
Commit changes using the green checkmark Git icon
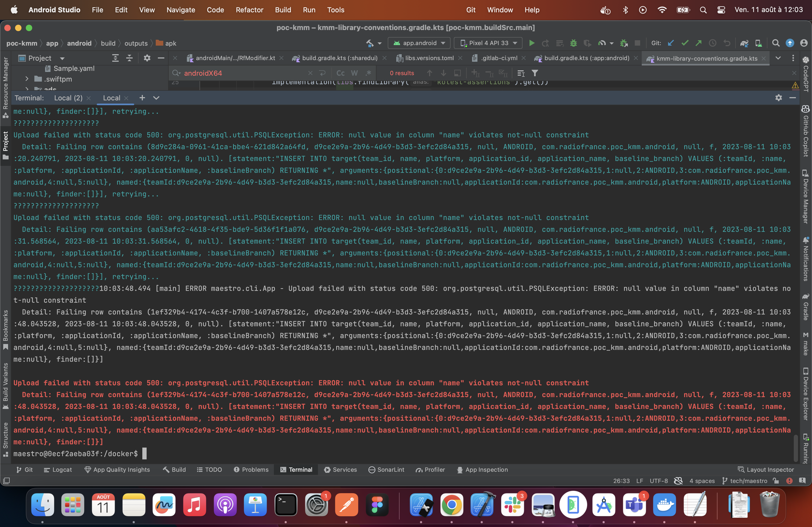pyautogui.click(x=685, y=43)
